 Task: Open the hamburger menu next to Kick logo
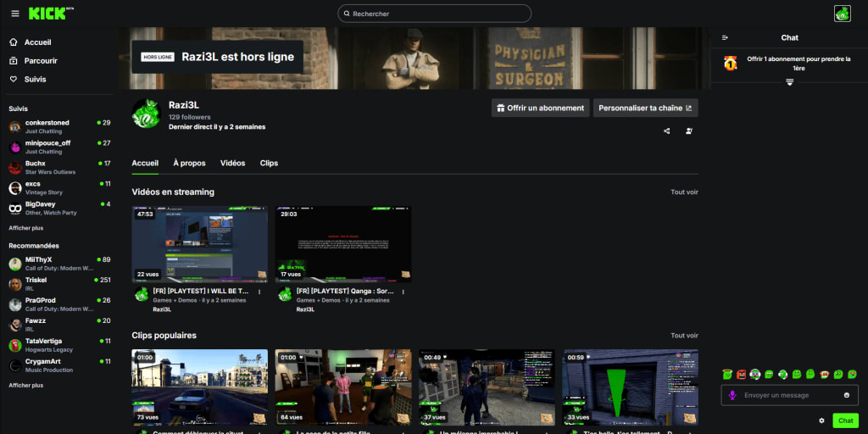[15, 14]
